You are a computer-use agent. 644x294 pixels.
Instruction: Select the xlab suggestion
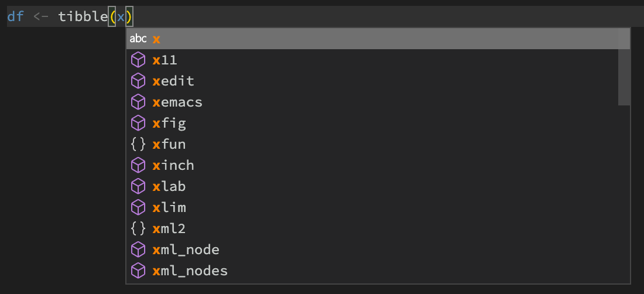[169, 186]
